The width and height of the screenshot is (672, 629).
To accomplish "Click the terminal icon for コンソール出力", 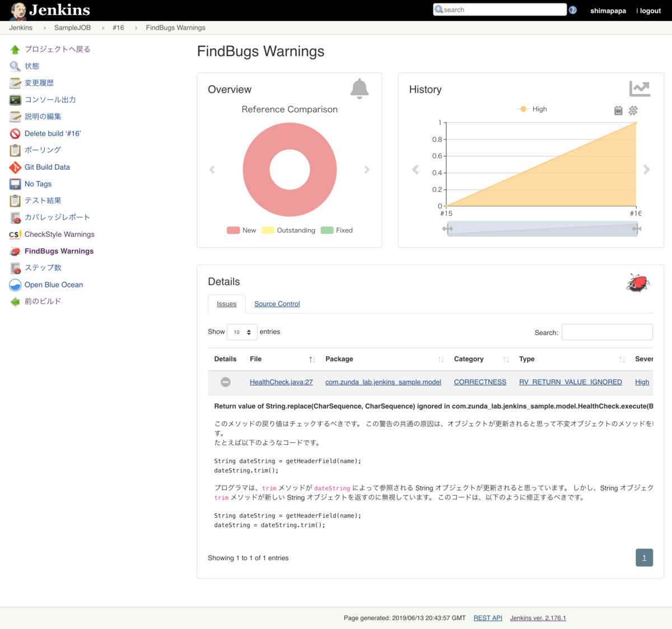I will pos(15,100).
